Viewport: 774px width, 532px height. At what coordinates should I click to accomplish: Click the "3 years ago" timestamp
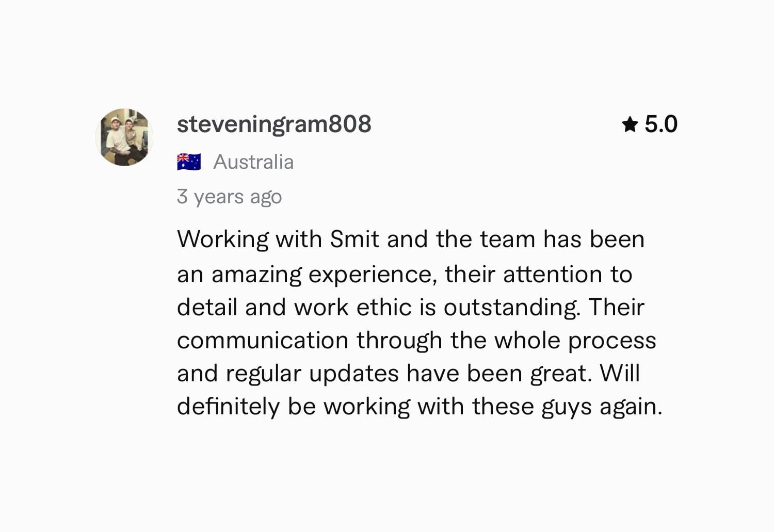pos(229,197)
